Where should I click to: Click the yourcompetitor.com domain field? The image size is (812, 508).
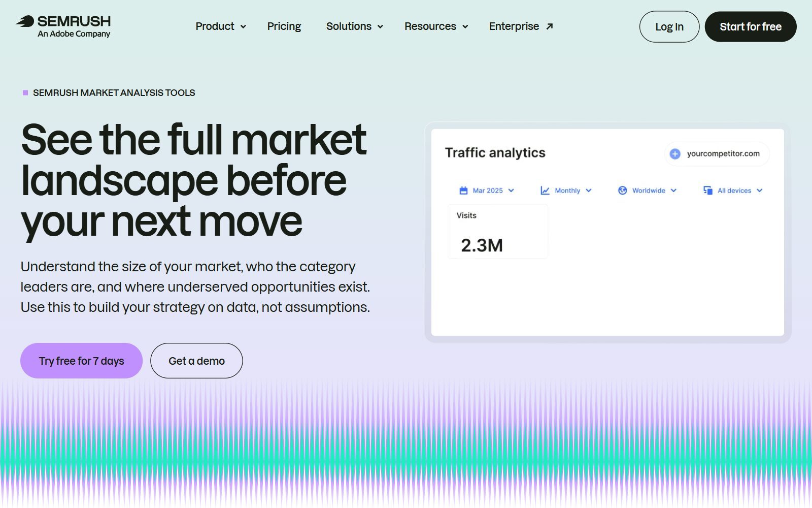click(x=717, y=154)
